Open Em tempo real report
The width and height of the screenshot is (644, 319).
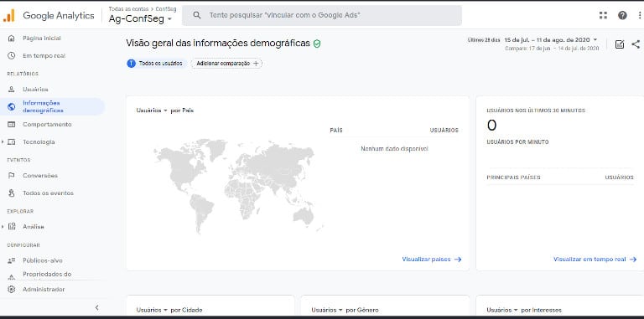pos(44,55)
